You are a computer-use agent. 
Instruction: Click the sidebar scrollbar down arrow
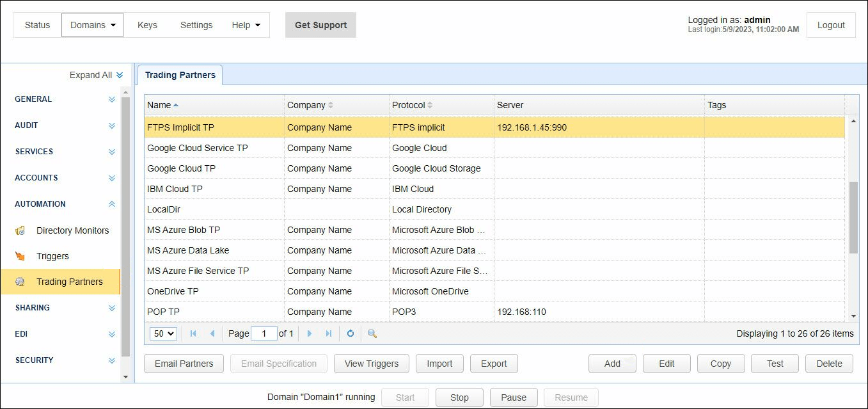pyautogui.click(x=125, y=377)
